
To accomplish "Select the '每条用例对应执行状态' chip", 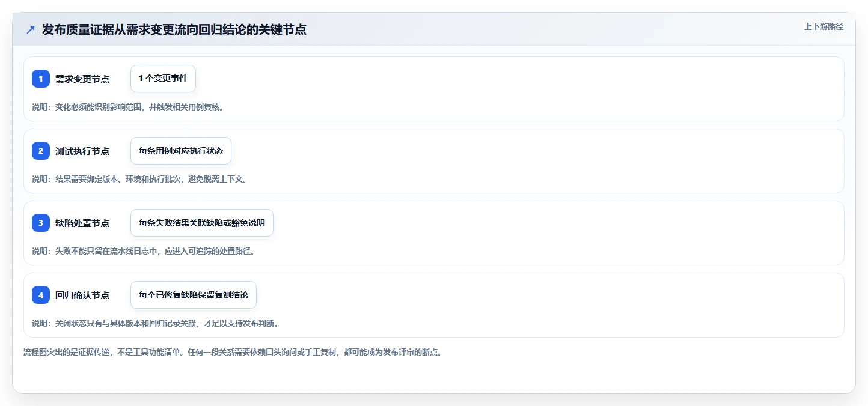I will pyautogui.click(x=181, y=151).
